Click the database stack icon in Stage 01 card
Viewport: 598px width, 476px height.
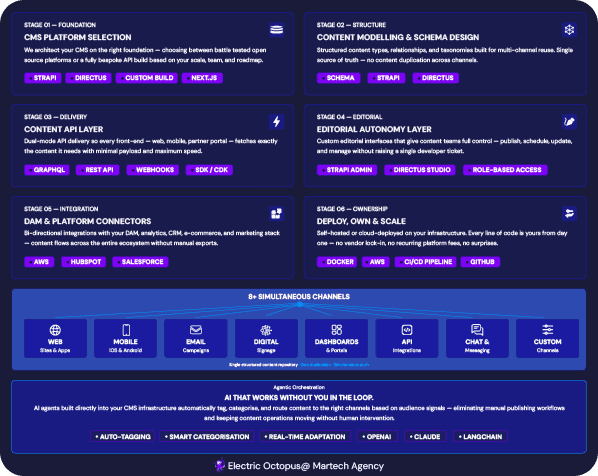276,30
